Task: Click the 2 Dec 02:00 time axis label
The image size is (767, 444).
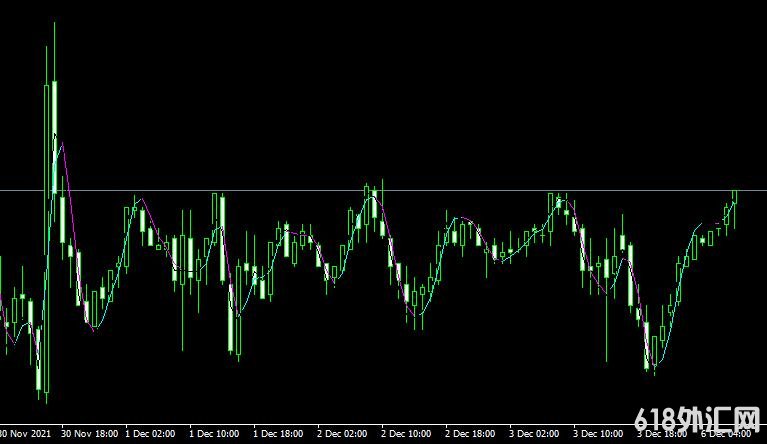Action: (x=342, y=434)
